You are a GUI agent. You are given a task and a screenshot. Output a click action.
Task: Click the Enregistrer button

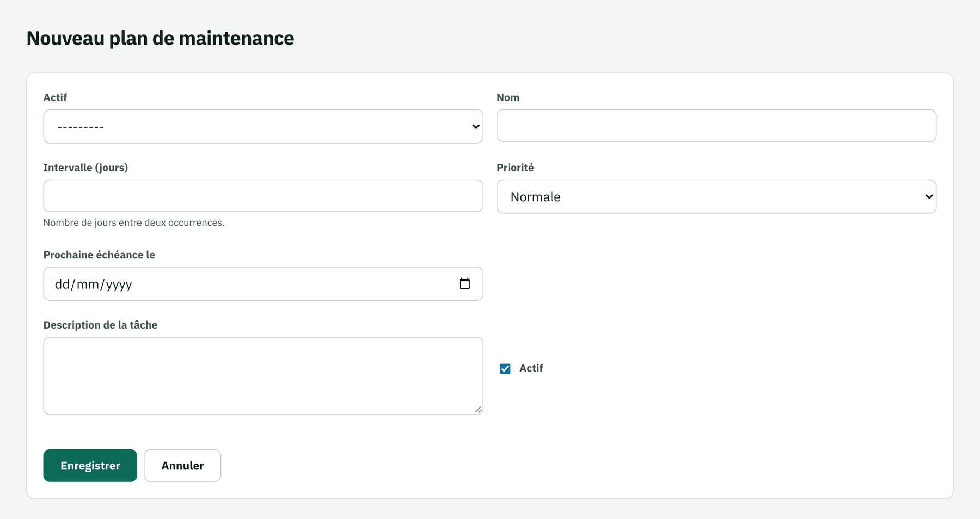coord(90,466)
